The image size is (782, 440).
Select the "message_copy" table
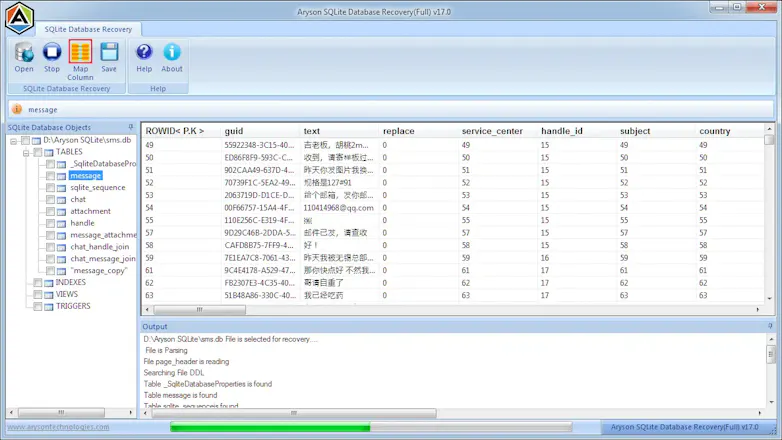[99, 270]
